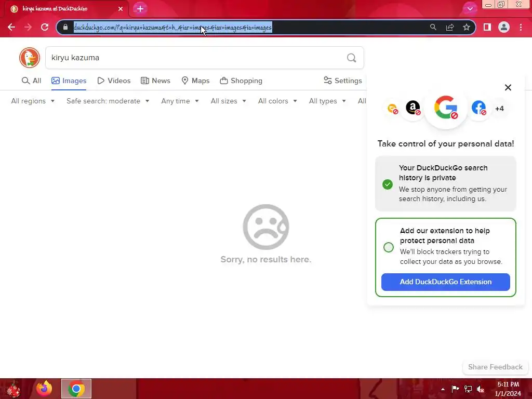The height and width of the screenshot is (399, 532).
Task: Open the Chrome profile avatar
Action: [504, 27]
